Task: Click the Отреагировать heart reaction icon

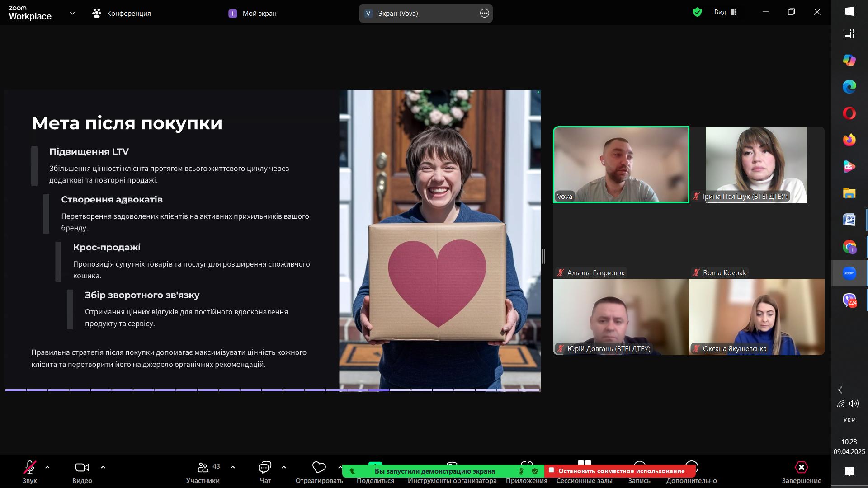Action: pos(319,467)
